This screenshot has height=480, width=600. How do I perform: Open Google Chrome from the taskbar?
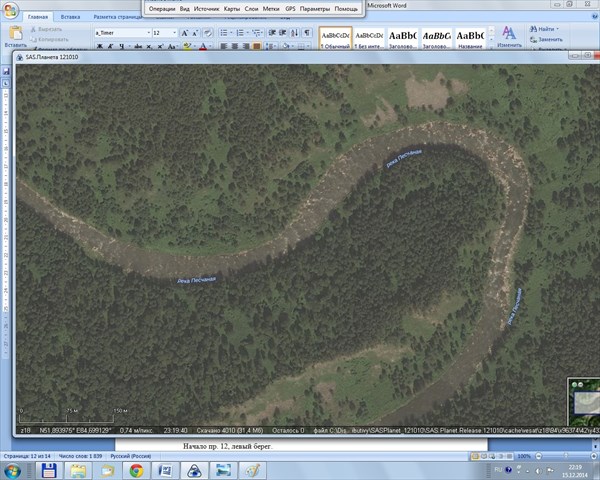pyautogui.click(x=135, y=469)
